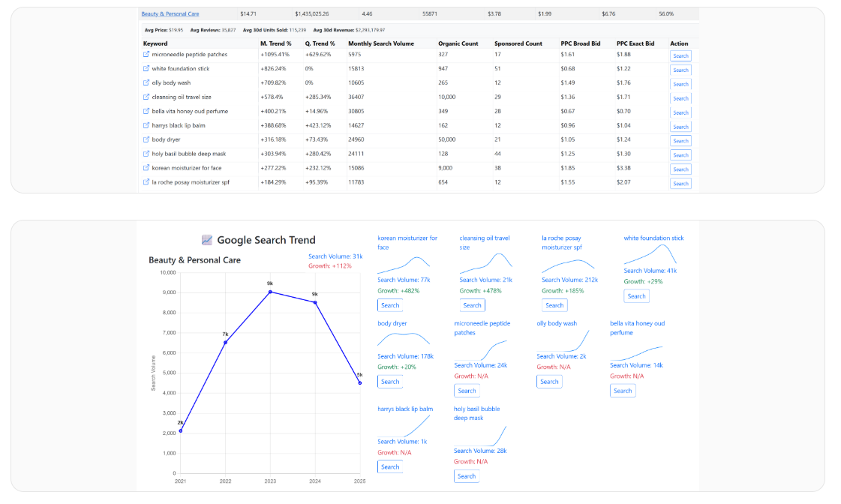Select the 2023 data point on trend chart
Viewport: 841px width, 504px height.
click(x=270, y=292)
